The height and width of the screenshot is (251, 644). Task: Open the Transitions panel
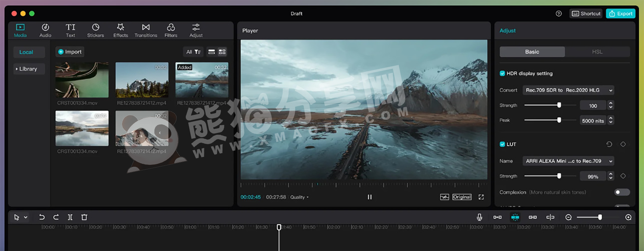[146, 30]
